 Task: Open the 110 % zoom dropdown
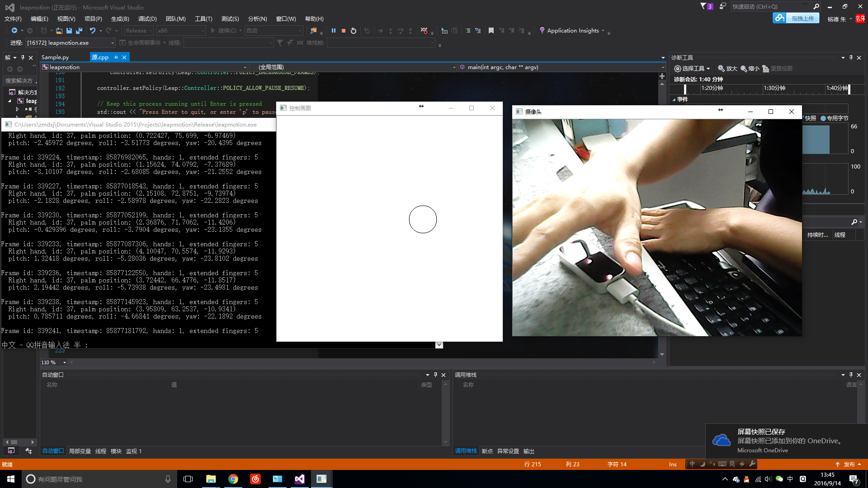(53, 362)
